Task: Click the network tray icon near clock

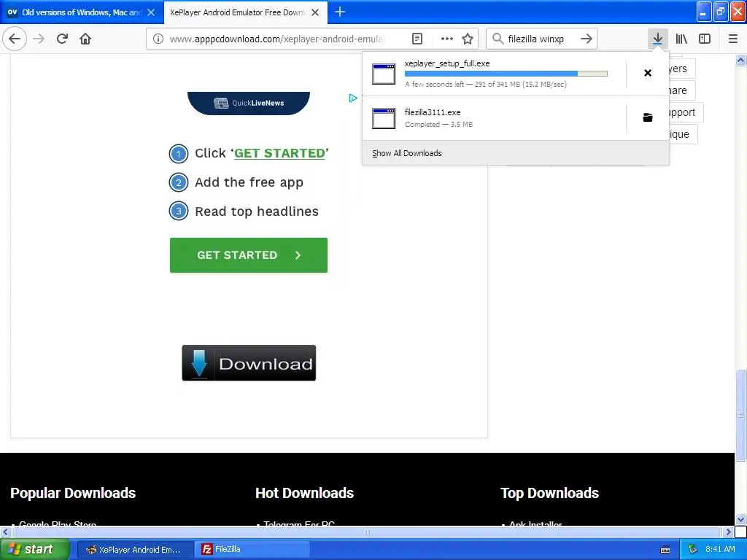Action: (692, 550)
